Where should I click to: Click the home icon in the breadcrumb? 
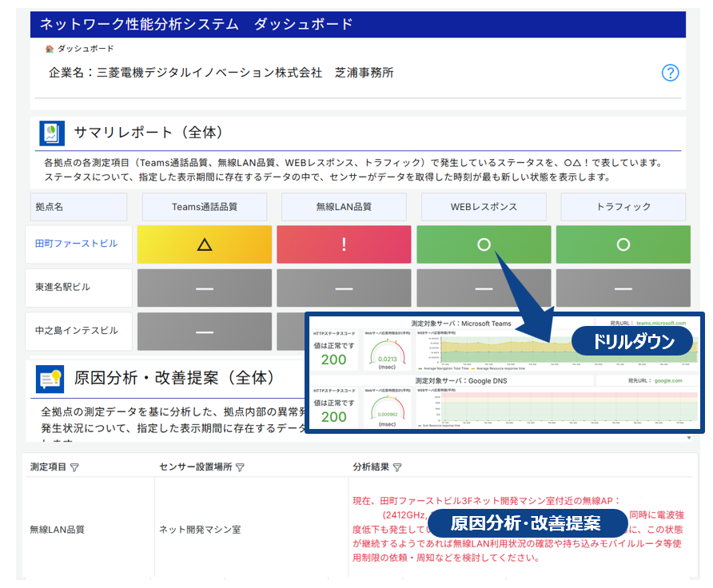[50, 49]
